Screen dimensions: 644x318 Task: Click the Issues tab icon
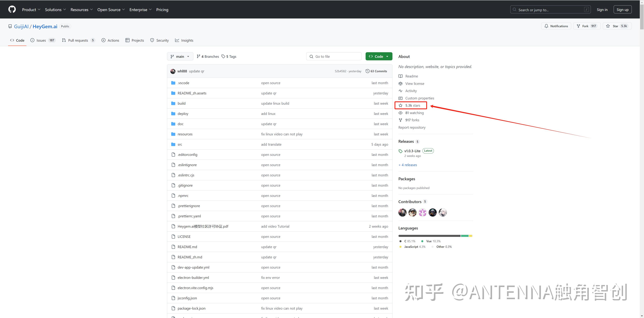32,40
